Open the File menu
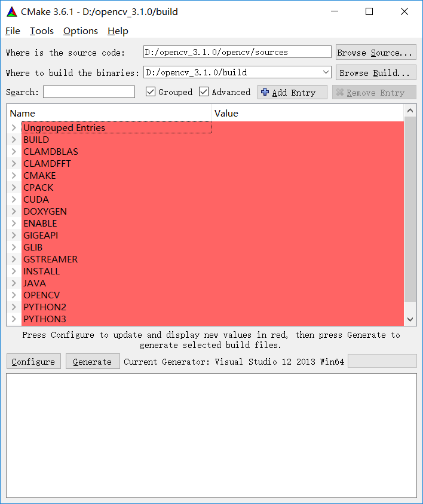The height and width of the screenshot is (504, 423). coord(13,31)
